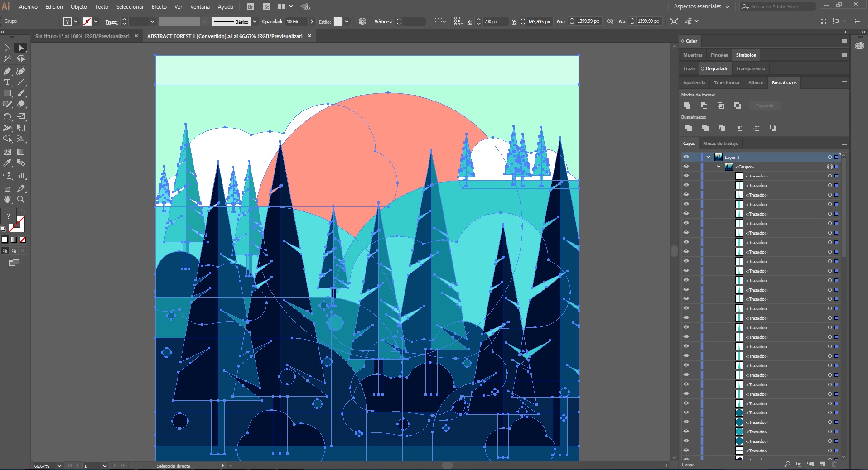Open the Efecto menu
Screen dimensions: 868x470
pos(158,7)
